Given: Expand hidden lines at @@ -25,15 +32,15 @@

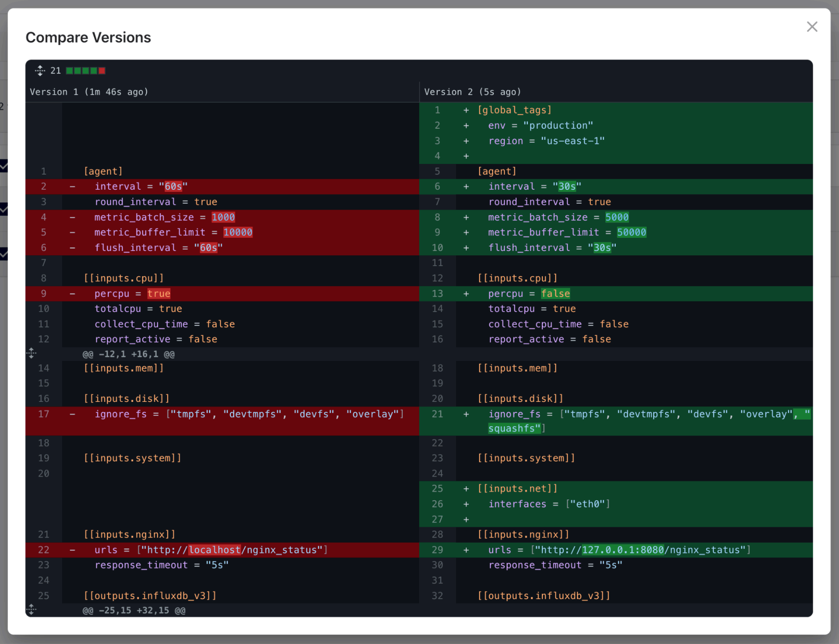Looking at the screenshot, I should pyautogui.click(x=32, y=609).
